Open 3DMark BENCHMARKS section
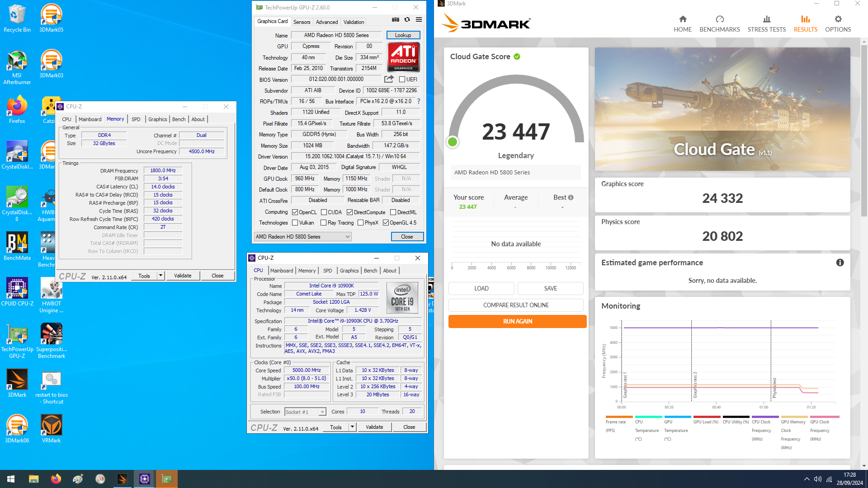This screenshot has width=868, height=488. (x=720, y=24)
